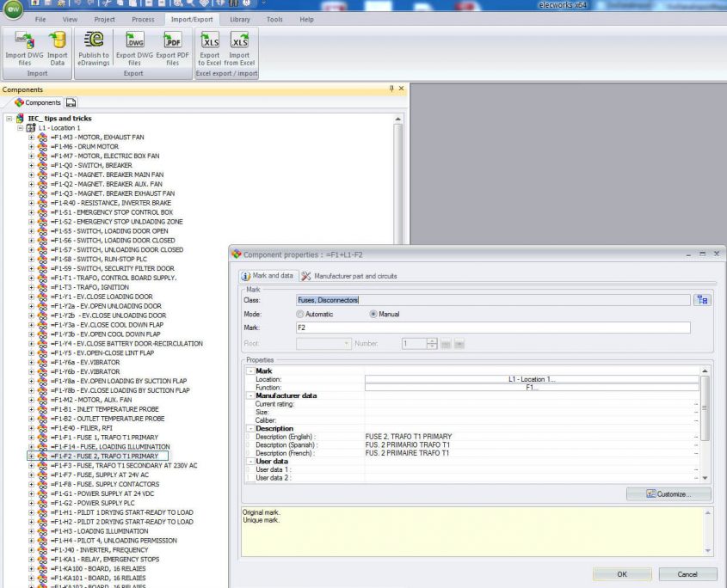Switch to Manufacturer part and circuits tab
Image resolution: width=727 pixels, height=588 pixels.
(349, 276)
